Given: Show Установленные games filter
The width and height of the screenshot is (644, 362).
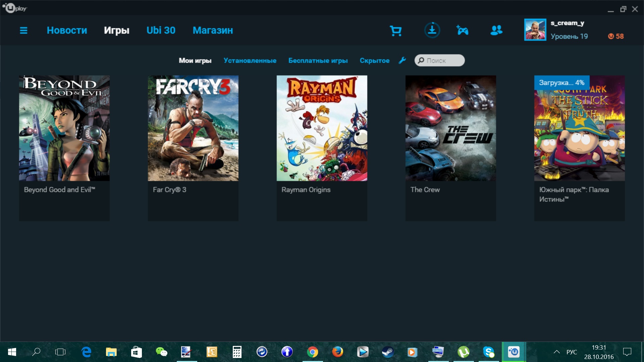Looking at the screenshot, I should click(250, 61).
